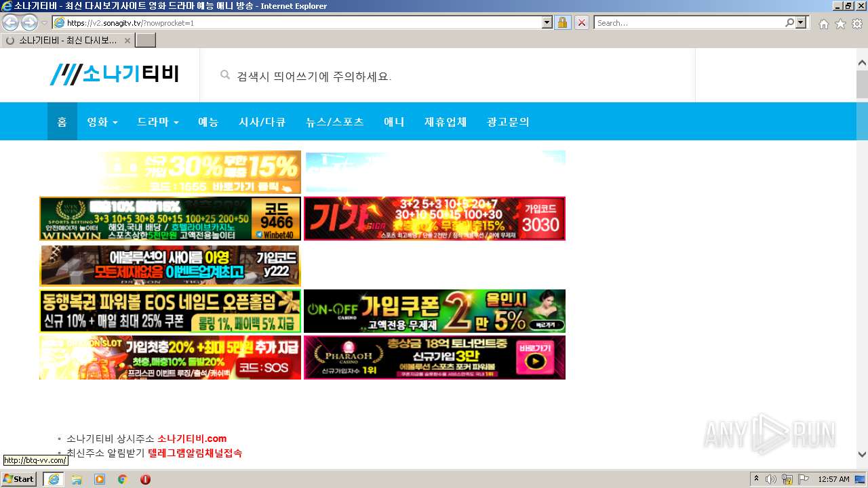Click the 동행복권 파워볼 EOS banner
This screenshot has width=868, height=488.
[x=170, y=311]
